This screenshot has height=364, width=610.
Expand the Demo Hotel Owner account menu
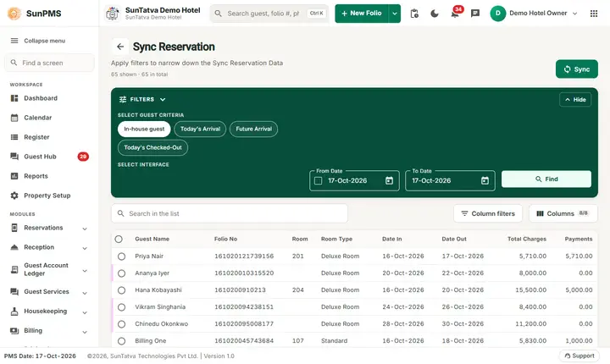pyautogui.click(x=574, y=14)
